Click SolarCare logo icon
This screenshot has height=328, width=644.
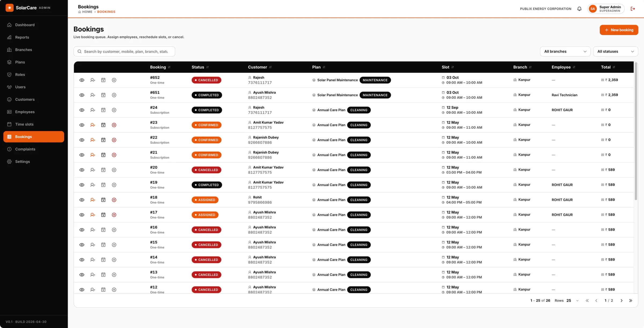pyautogui.click(x=10, y=8)
